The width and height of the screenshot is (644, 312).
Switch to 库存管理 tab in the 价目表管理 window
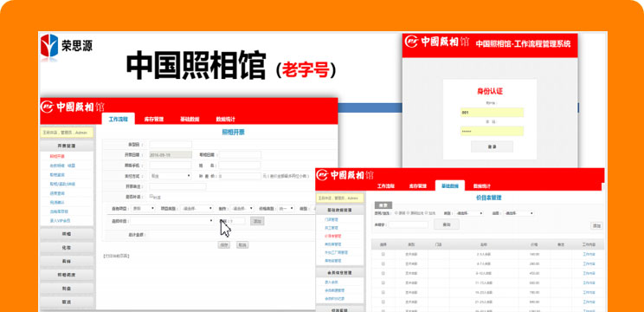click(417, 186)
